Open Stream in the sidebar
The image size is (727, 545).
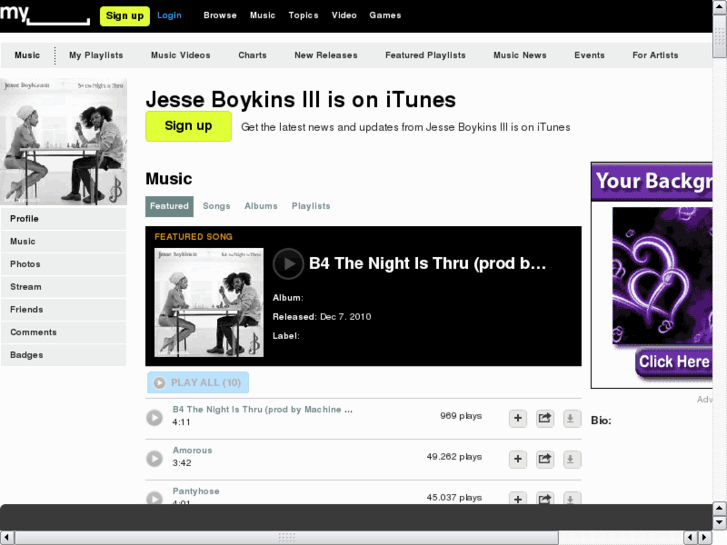tap(64, 287)
